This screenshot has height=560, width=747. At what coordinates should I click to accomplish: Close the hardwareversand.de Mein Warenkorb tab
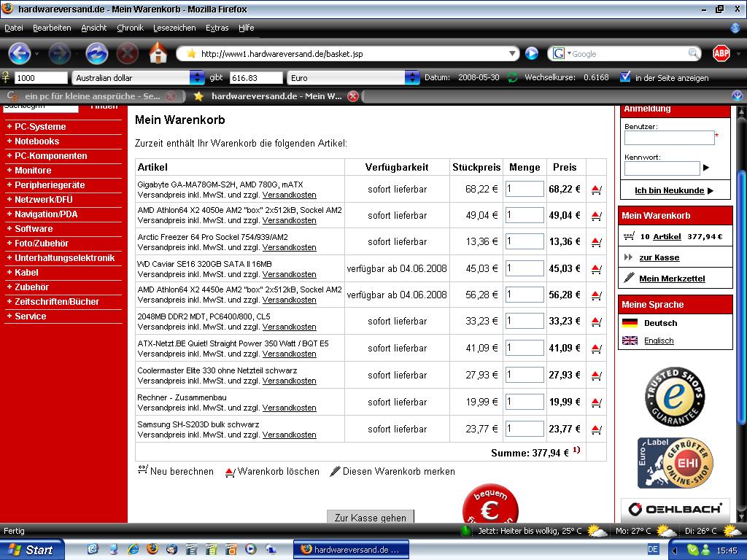tap(353, 96)
